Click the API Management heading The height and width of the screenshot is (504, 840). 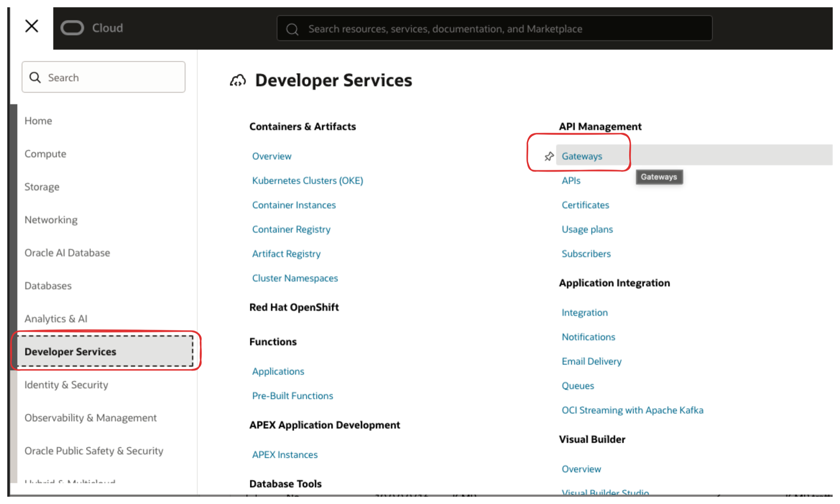pos(600,126)
